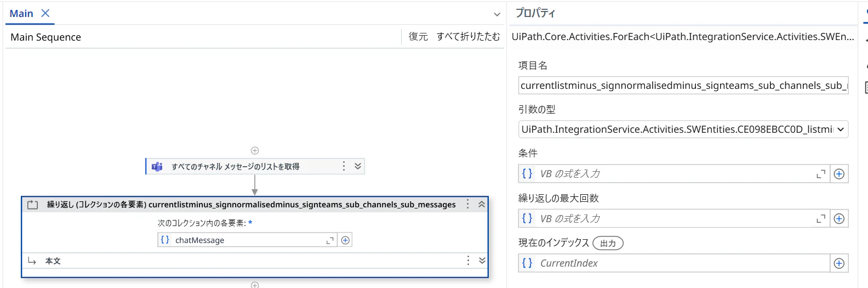Click the Main Sequence breadcrumb

pyautogui.click(x=46, y=37)
